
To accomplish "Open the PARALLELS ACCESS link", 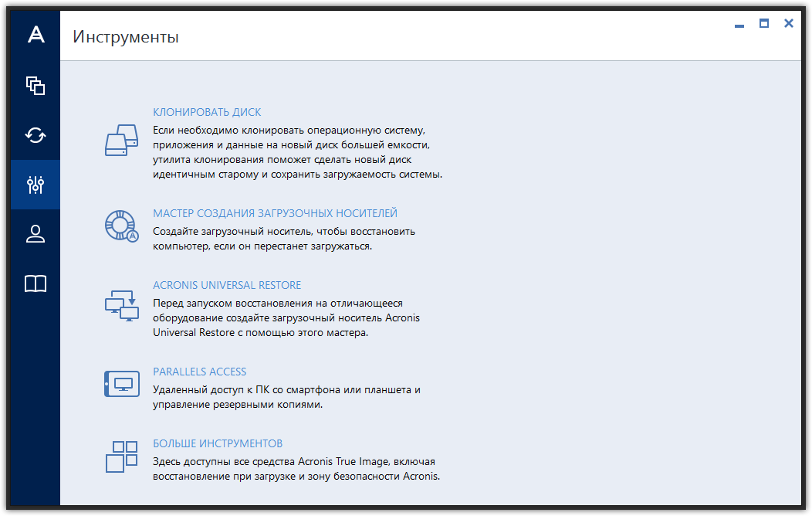I will tap(199, 372).
